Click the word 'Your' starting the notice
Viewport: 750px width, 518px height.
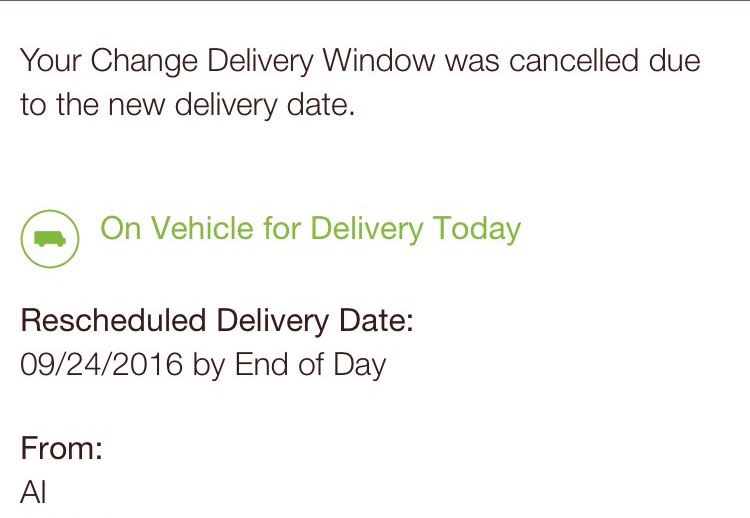[52, 61]
